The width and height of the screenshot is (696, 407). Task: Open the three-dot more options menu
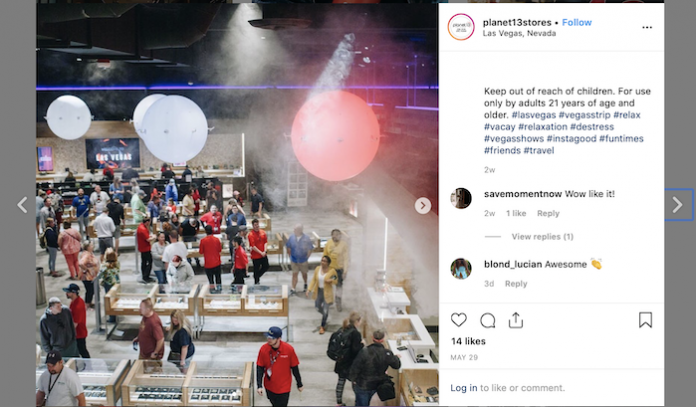[x=647, y=28]
